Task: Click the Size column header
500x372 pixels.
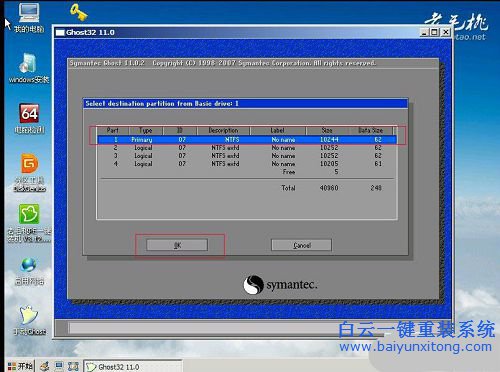Action: 327,130
